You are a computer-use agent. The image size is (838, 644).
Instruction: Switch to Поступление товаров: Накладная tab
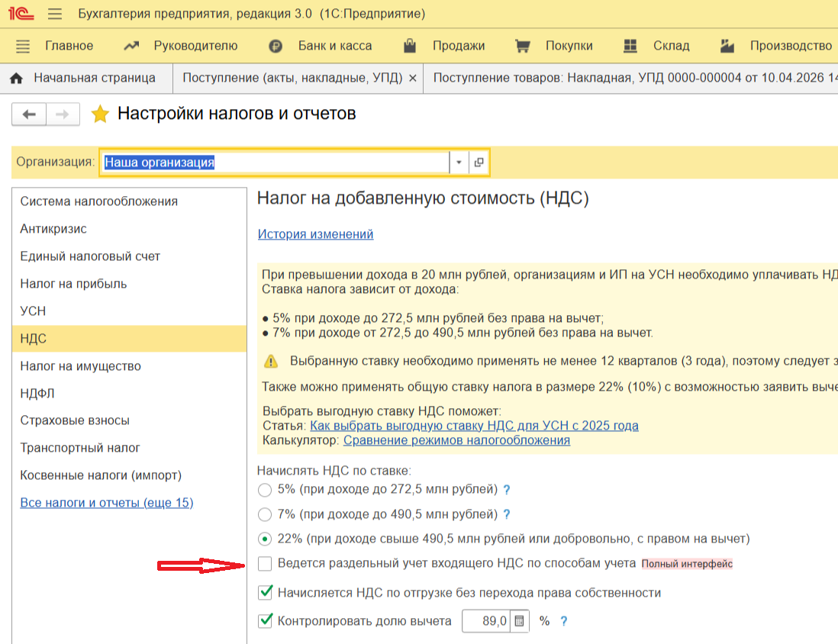[631, 78]
